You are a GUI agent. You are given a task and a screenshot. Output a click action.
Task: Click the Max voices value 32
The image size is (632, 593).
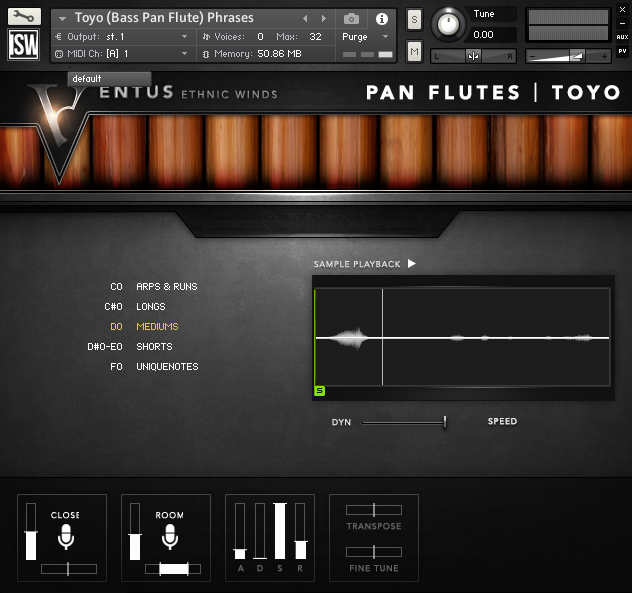[315, 37]
